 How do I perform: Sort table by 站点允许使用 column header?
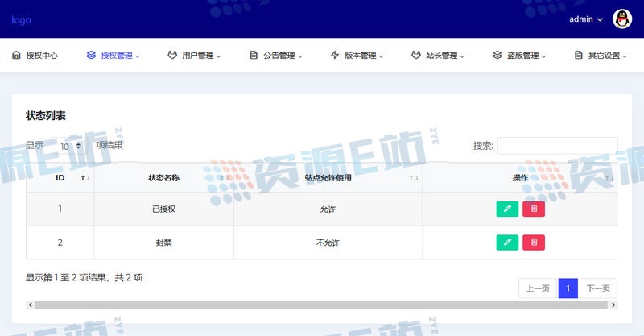coord(328,178)
